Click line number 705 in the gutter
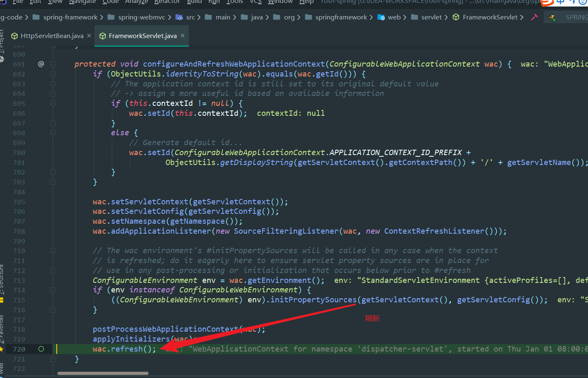 [x=19, y=202]
